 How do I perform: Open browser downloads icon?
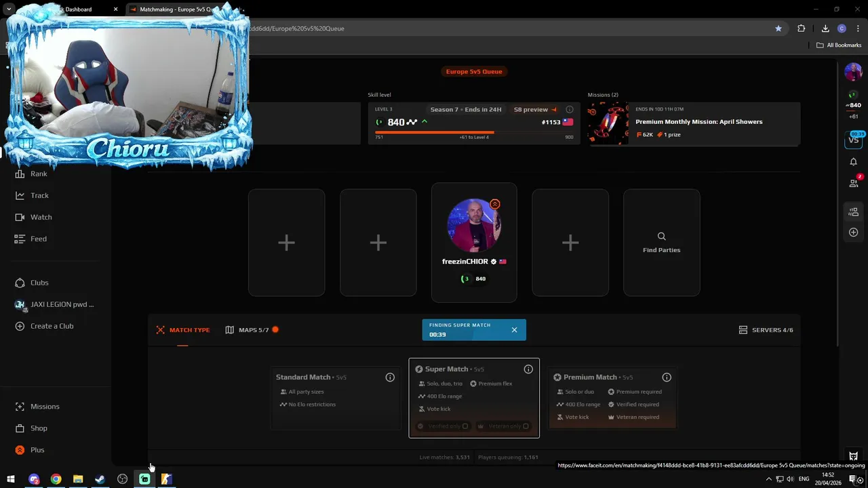[x=825, y=28]
